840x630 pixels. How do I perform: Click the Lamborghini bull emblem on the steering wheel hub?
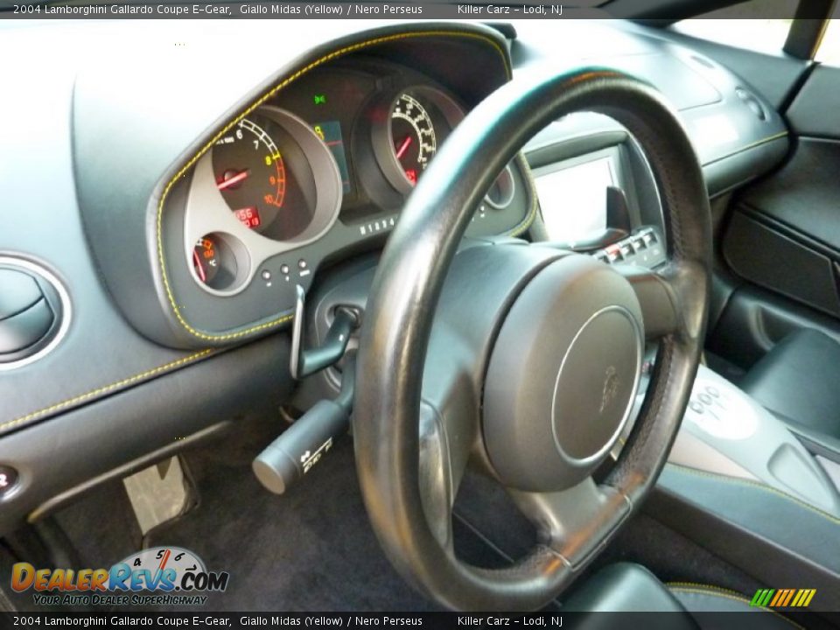(x=610, y=388)
